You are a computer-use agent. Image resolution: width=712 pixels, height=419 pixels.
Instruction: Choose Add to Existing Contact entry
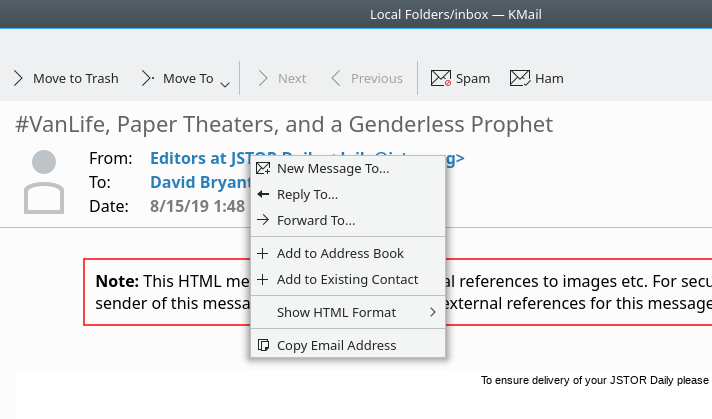(348, 279)
